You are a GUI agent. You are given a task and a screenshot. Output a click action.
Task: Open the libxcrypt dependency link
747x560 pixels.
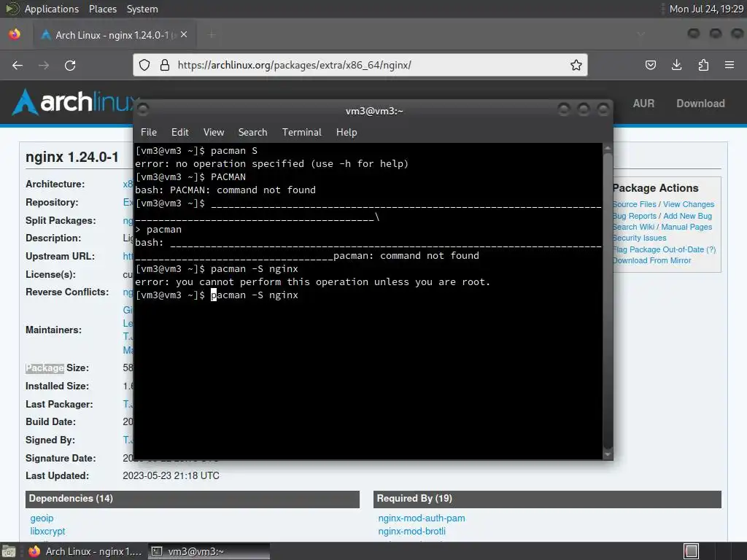tap(47, 531)
